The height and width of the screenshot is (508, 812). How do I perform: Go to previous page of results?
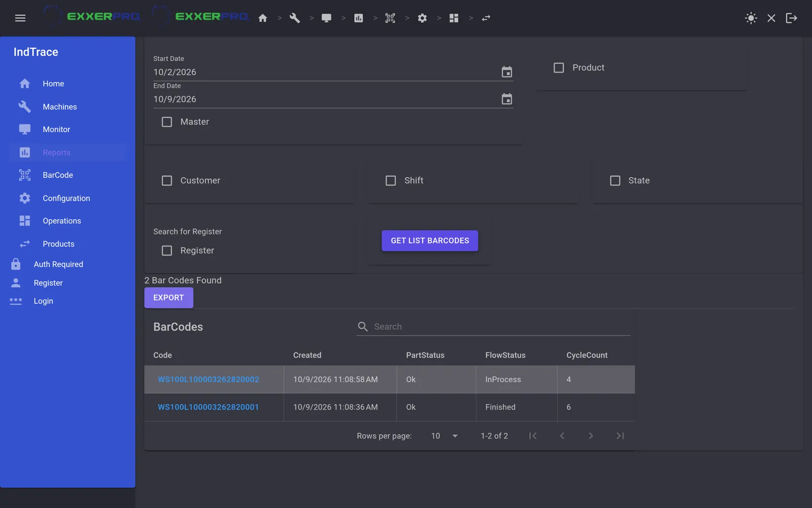click(x=562, y=436)
